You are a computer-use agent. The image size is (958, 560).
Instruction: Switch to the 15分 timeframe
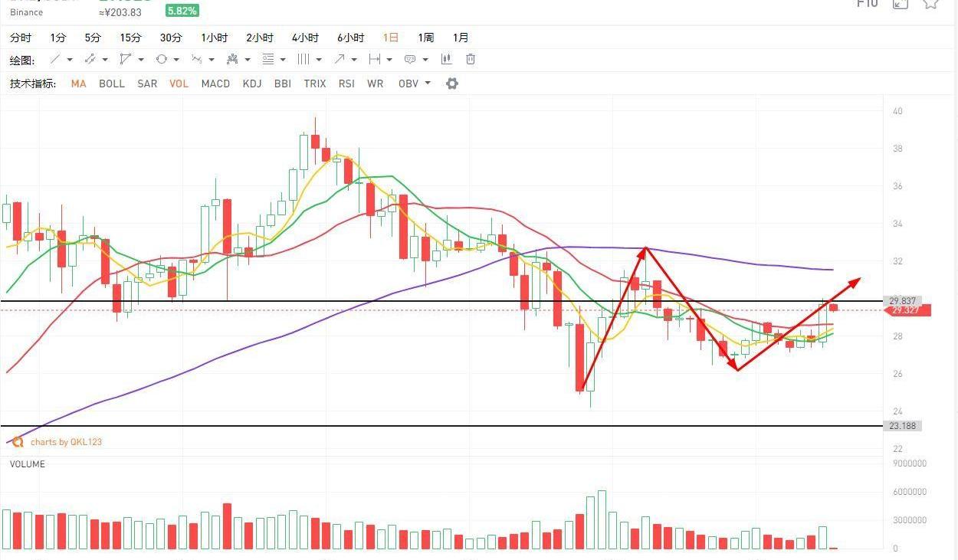tap(130, 38)
